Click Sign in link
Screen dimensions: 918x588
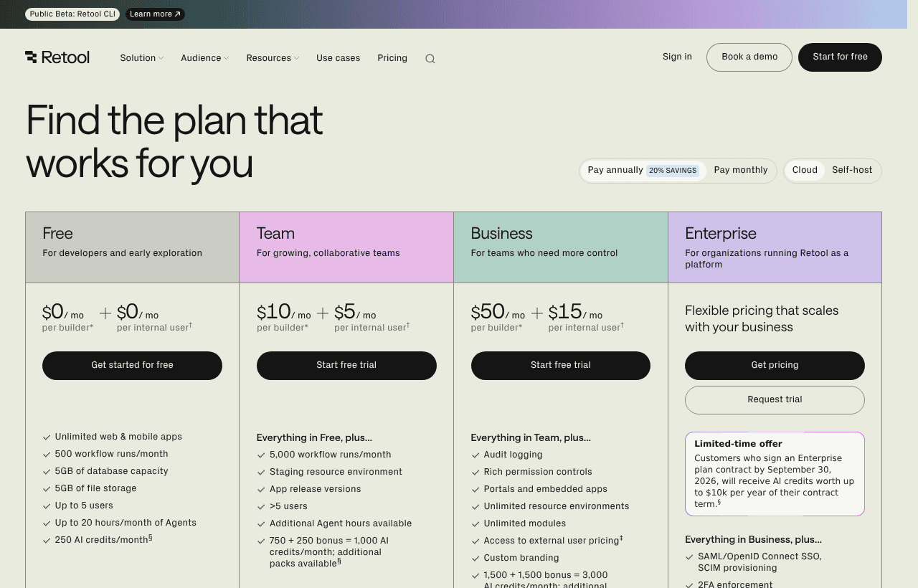(x=677, y=57)
